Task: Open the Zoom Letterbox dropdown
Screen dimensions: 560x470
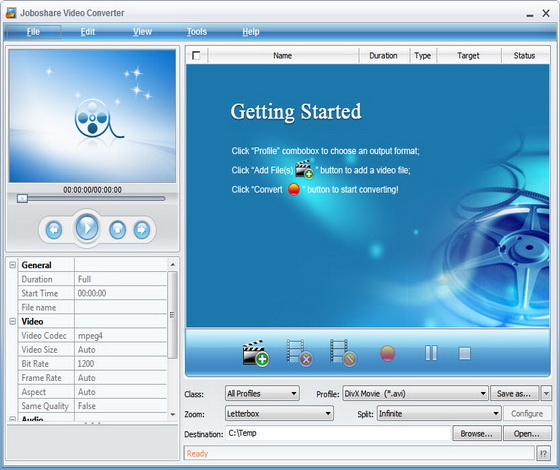Action: 279,414
